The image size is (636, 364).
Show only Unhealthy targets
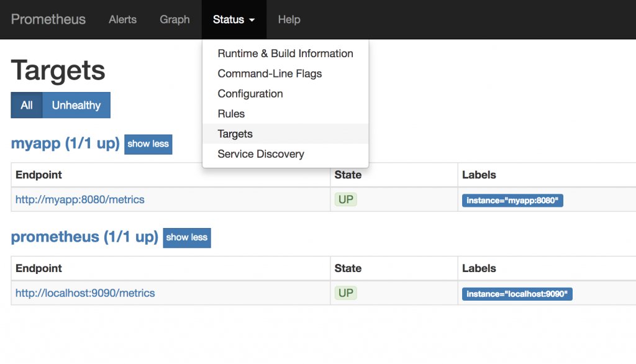point(76,106)
